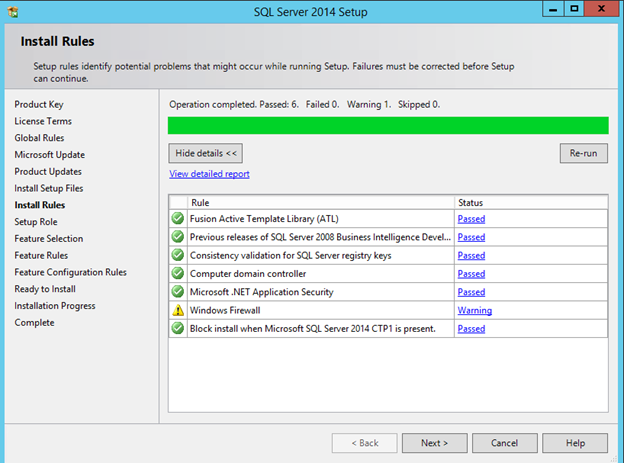The image size is (624, 463).
Task: Click check icon for Microsoft .NET Application Security
Action: point(178,291)
